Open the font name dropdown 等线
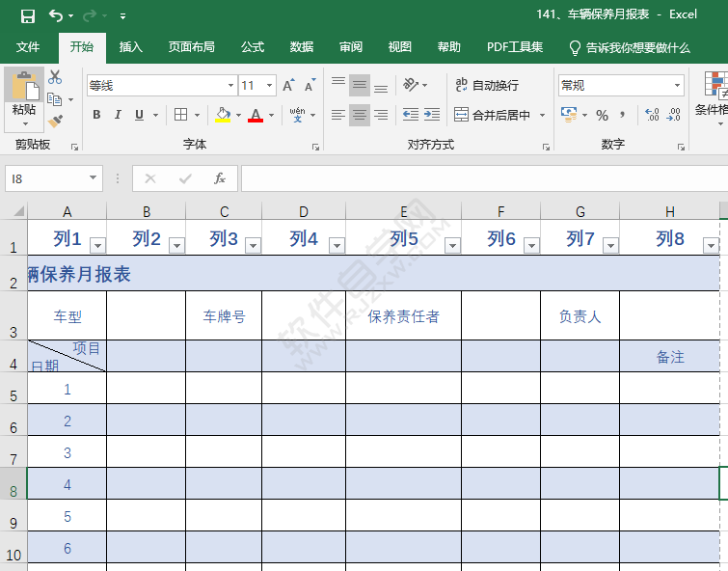728x571 pixels. tap(230, 86)
